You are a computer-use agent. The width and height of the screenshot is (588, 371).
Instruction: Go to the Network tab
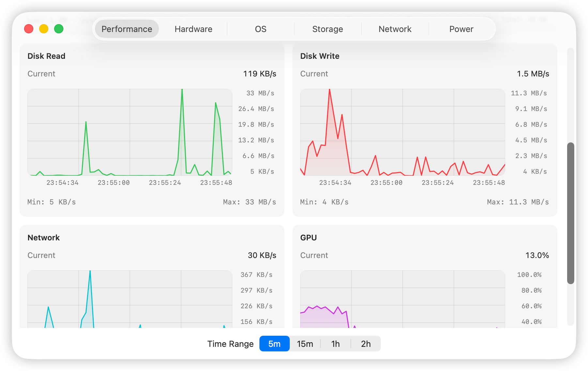395,29
